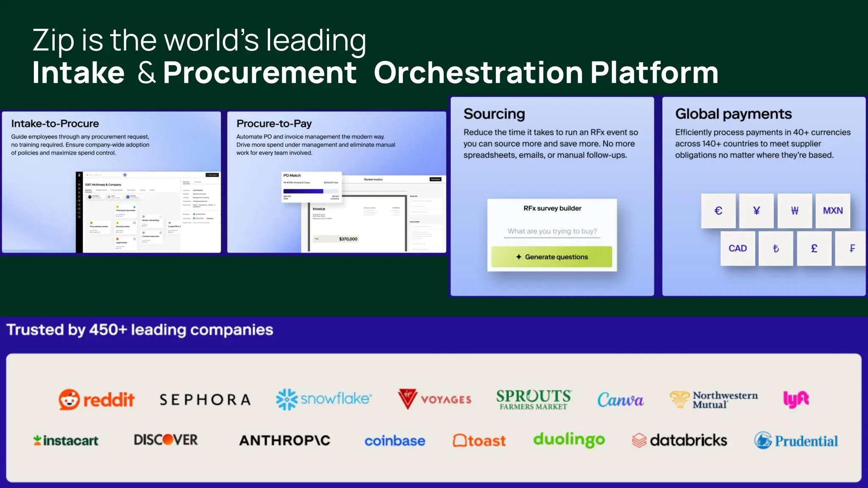Click the Prudential logo
868x488 pixels.
click(796, 441)
